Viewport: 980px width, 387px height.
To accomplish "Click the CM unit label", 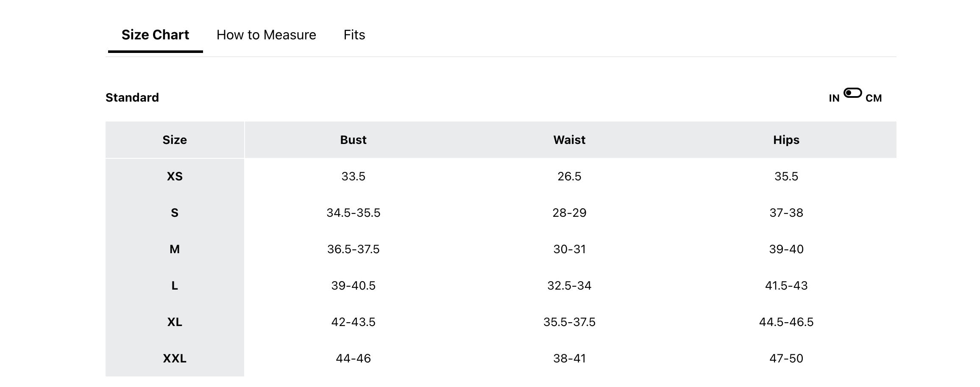I will (874, 98).
